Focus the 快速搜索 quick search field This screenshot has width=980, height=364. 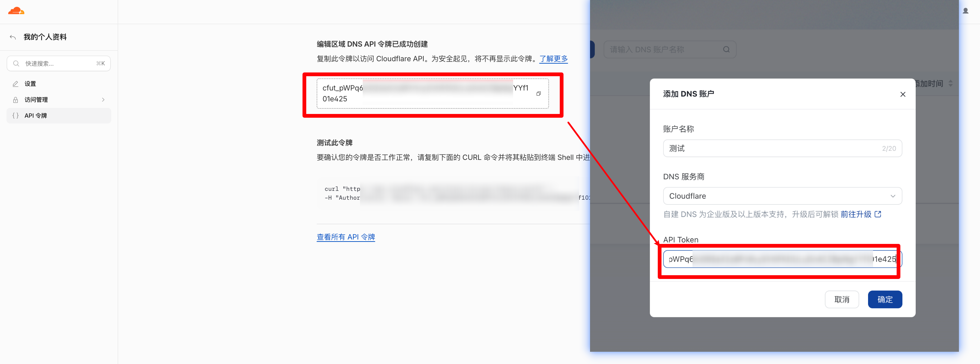(59, 64)
